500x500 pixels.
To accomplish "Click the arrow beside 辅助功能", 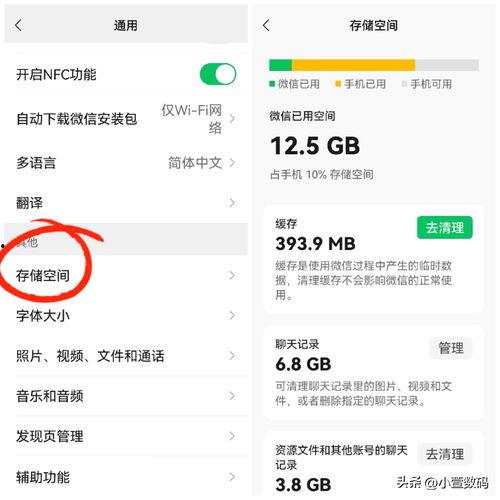I will pyautogui.click(x=232, y=477).
